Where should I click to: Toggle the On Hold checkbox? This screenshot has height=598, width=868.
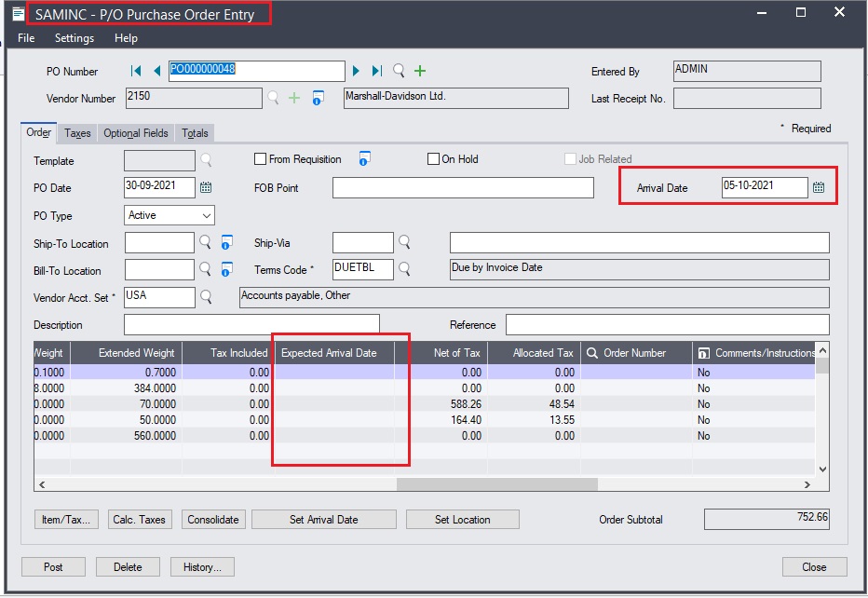click(x=433, y=159)
